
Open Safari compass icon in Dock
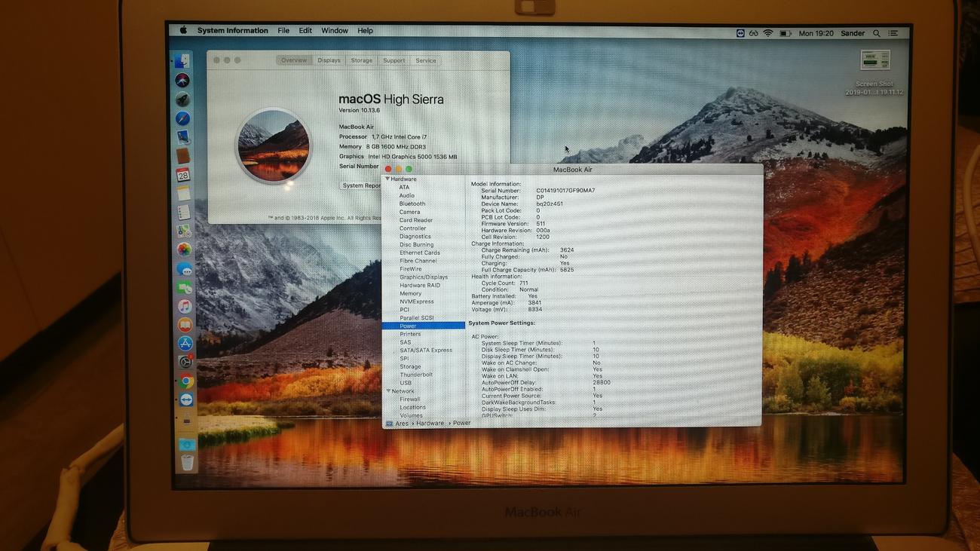pos(182,118)
